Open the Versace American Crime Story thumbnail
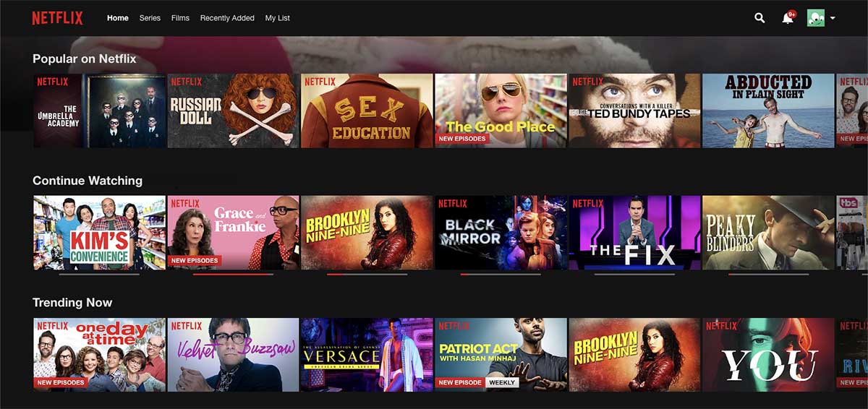The image size is (868, 409). tap(367, 355)
